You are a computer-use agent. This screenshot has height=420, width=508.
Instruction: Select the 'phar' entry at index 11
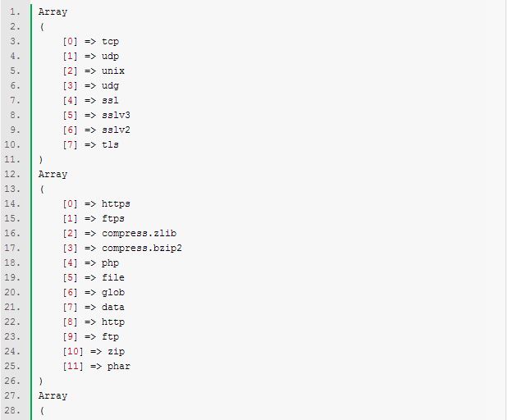coord(118,366)
